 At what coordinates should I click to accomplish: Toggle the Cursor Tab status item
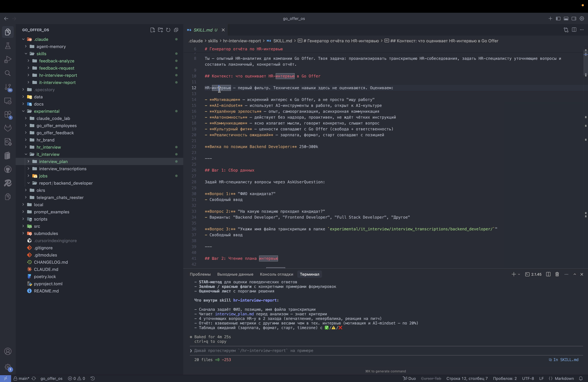(x=431, y=378)
